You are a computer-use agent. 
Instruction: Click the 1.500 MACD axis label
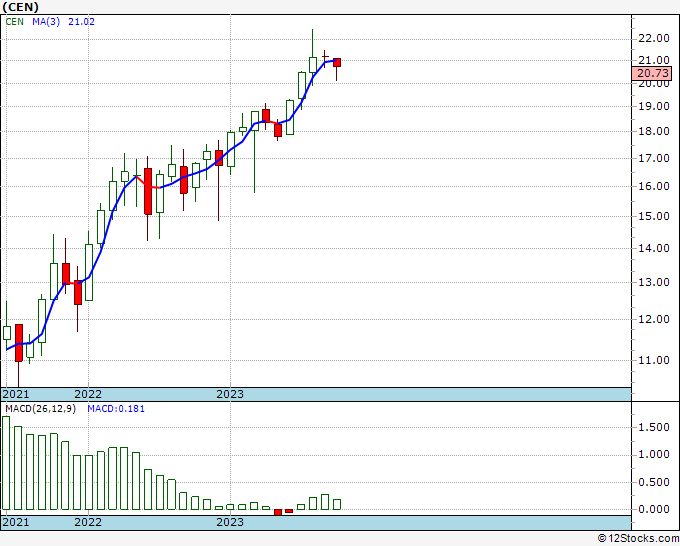(x=654, y=427)
